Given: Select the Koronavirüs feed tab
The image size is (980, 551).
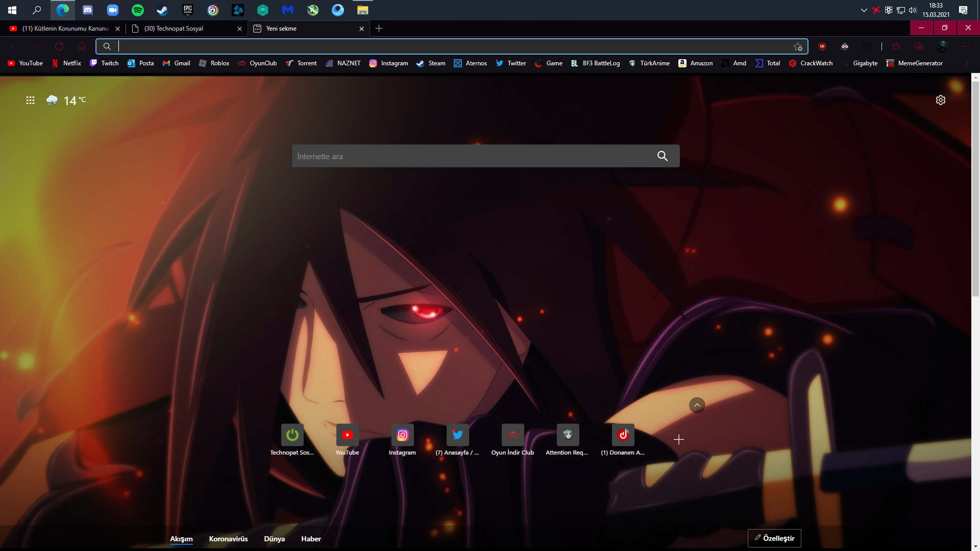Looking at the screenshot, I should 228,539.
